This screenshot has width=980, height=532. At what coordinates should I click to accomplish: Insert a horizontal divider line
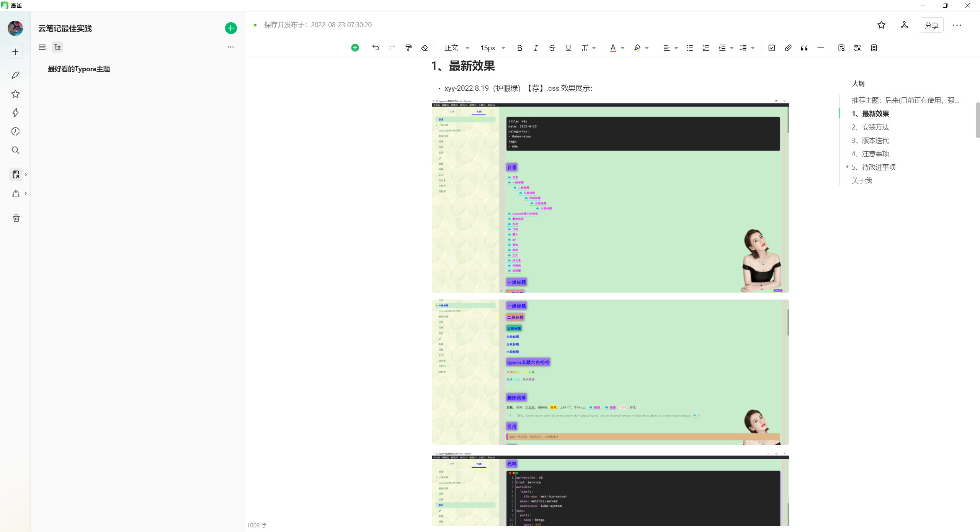821,48
